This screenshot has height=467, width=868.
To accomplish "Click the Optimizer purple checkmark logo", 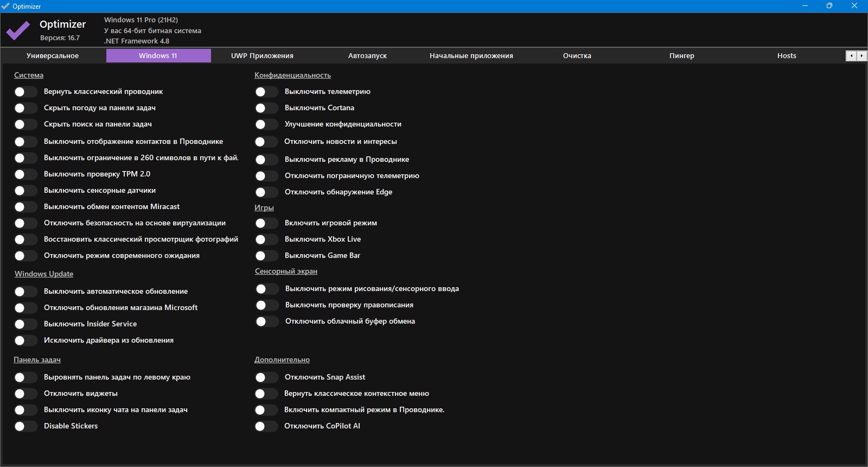I will pyautogui.click(x=18, y=30).
